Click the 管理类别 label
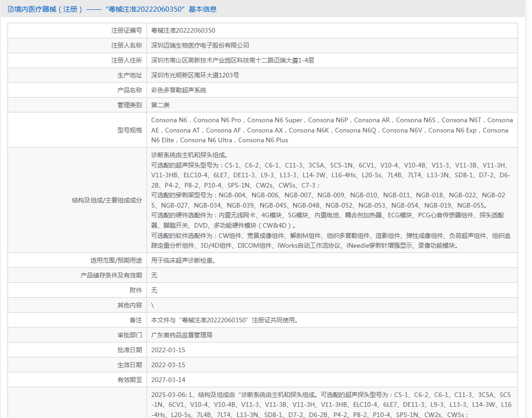 point(130,105)
